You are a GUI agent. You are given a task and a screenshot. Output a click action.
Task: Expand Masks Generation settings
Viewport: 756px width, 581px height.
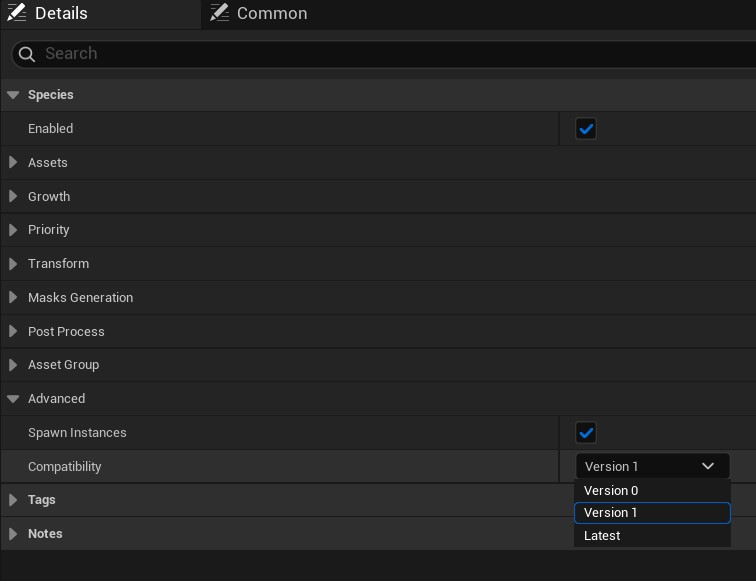pyautogui.click(x=13, y=297)
